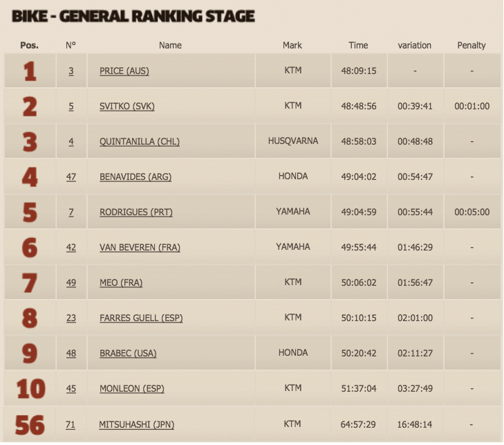Open the SVITKO (SVK) rider link

127,106
